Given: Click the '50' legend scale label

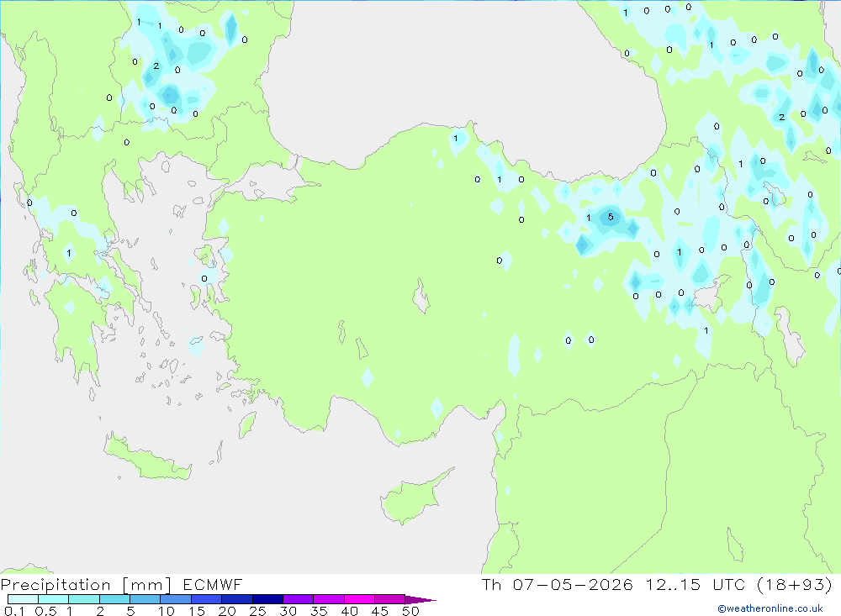Looking at the screenshot, I should [x=410, y=611].
